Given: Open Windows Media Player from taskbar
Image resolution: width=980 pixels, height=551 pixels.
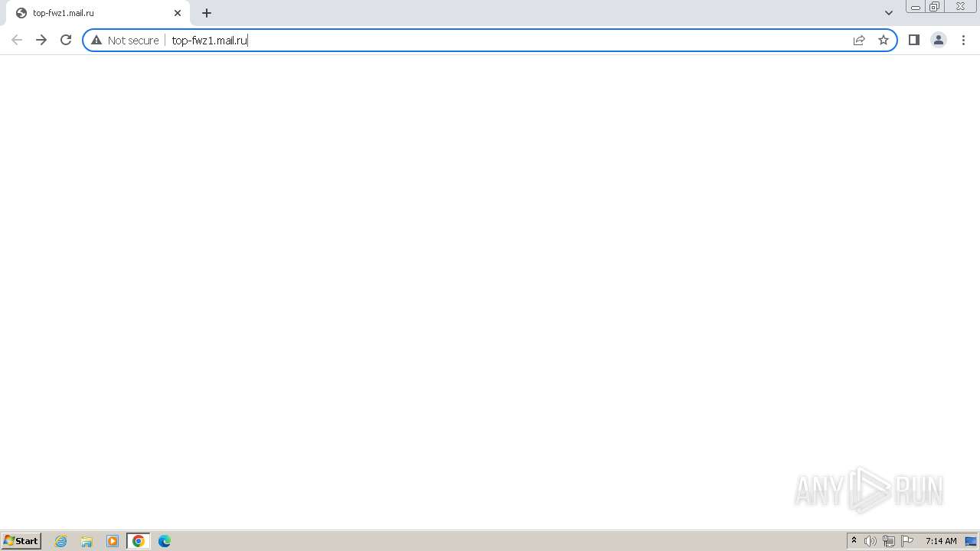Looking at the screenshot, I should coord(113,541).
